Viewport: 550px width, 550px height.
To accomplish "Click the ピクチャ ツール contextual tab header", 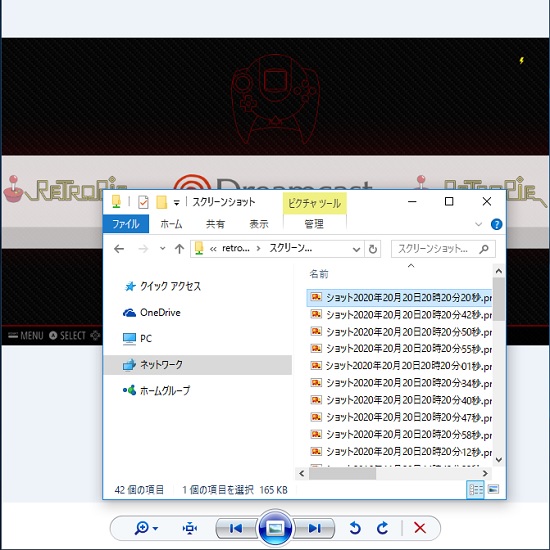I will (x=315, y=203).
